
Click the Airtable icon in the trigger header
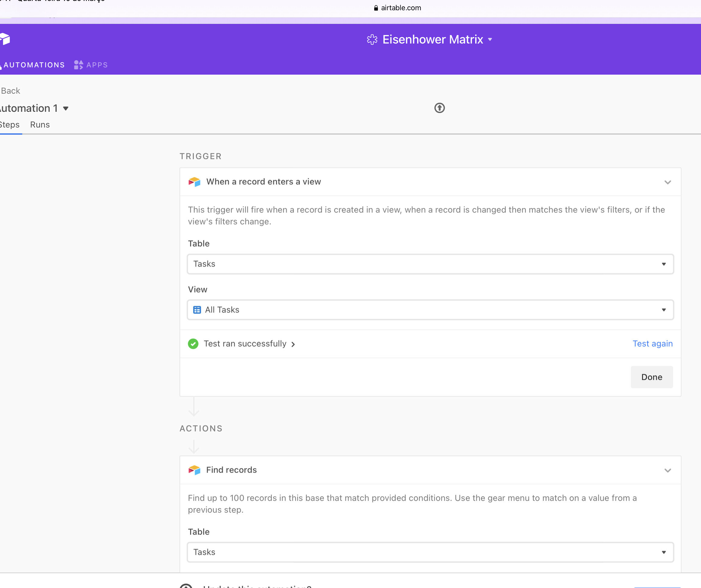[x=194, y=182]
